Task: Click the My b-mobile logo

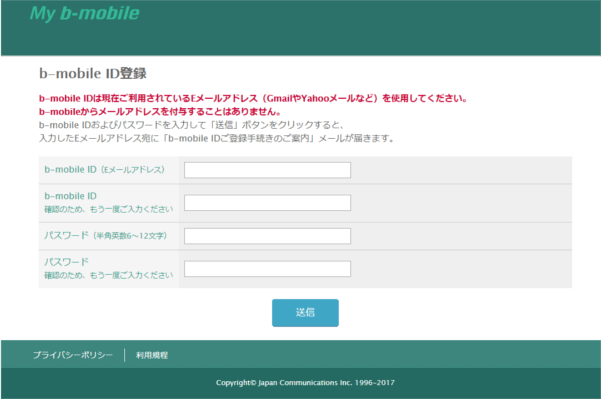Action: pyautogui.click(x=85, y=13)
